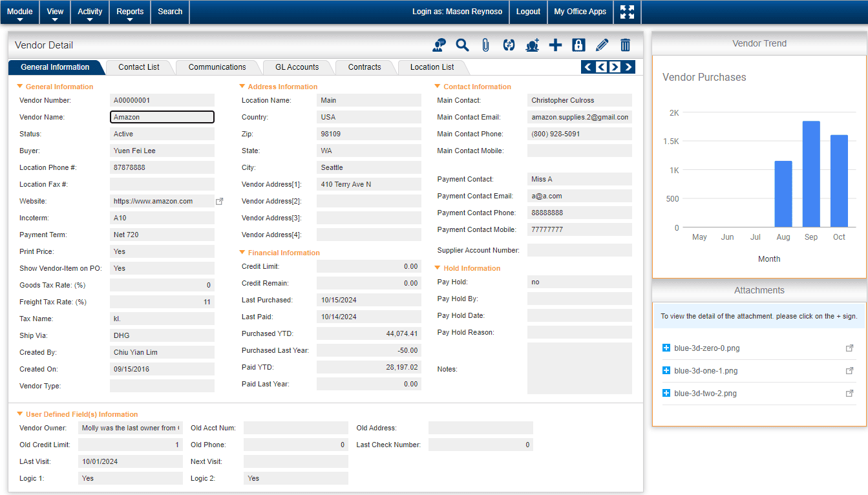The image size is (868, 495).
Task: Click the Vendor Owner field
Action: (x=131, y=428)
